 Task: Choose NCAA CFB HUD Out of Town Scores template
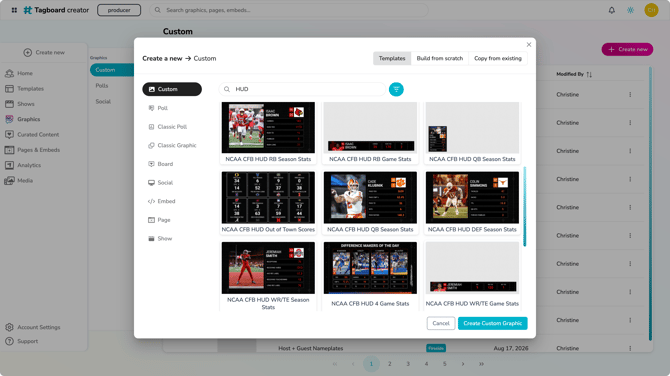pyautogui.click(x=268, y=203)
